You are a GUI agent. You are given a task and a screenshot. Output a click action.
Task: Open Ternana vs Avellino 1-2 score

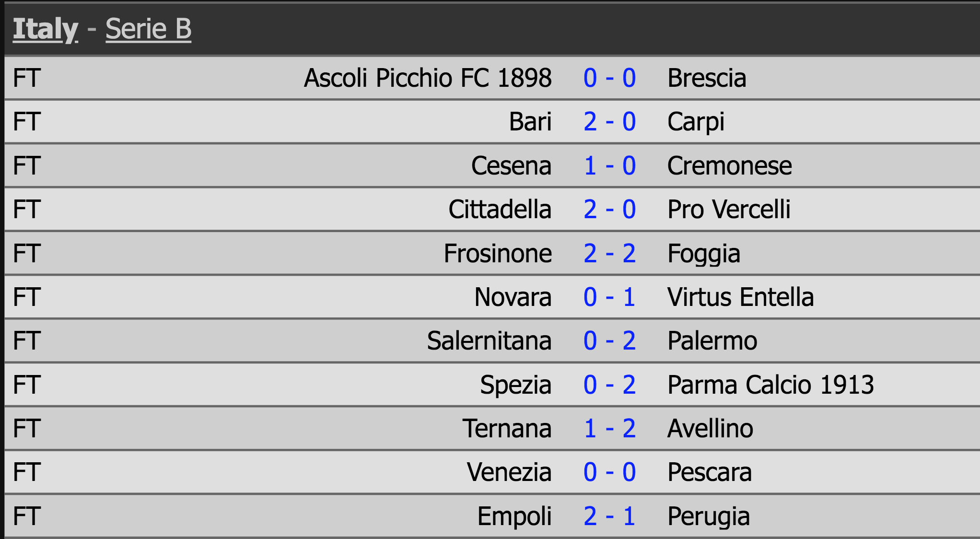[609, 429]
